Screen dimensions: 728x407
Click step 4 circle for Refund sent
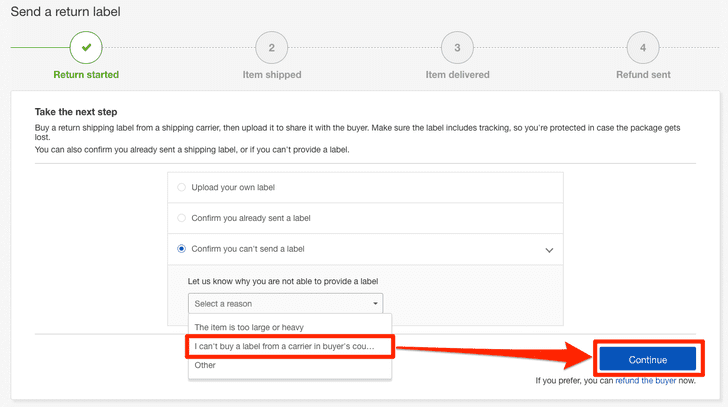point(643,47)
